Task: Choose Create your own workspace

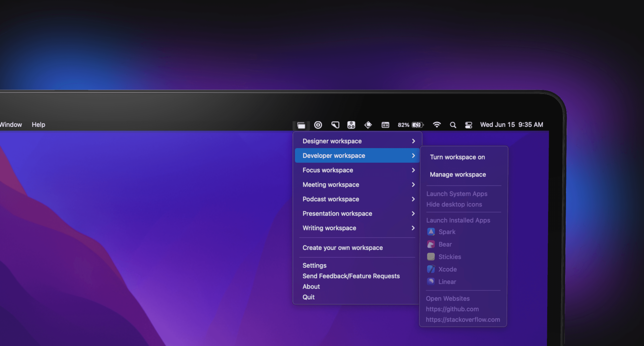Action: tap(342, 248)
